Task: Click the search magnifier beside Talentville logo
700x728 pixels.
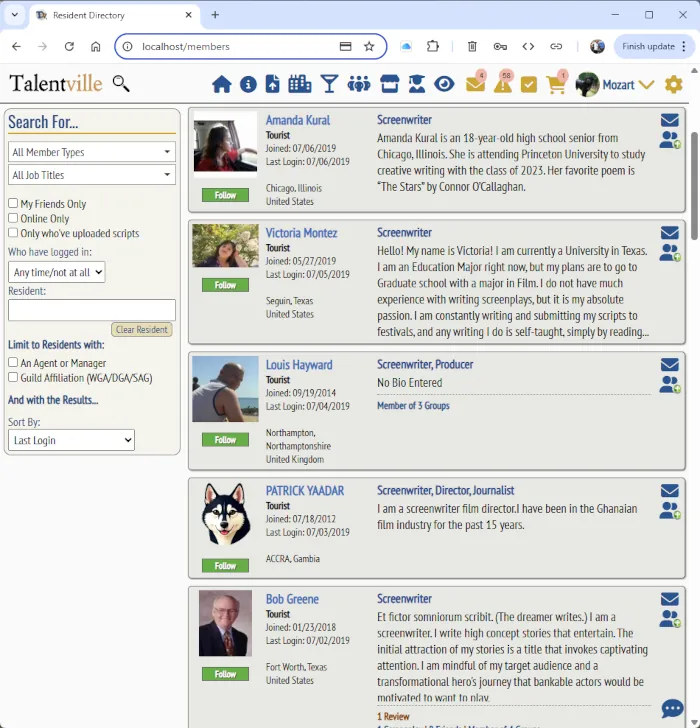Action: [x=121, y=84]
